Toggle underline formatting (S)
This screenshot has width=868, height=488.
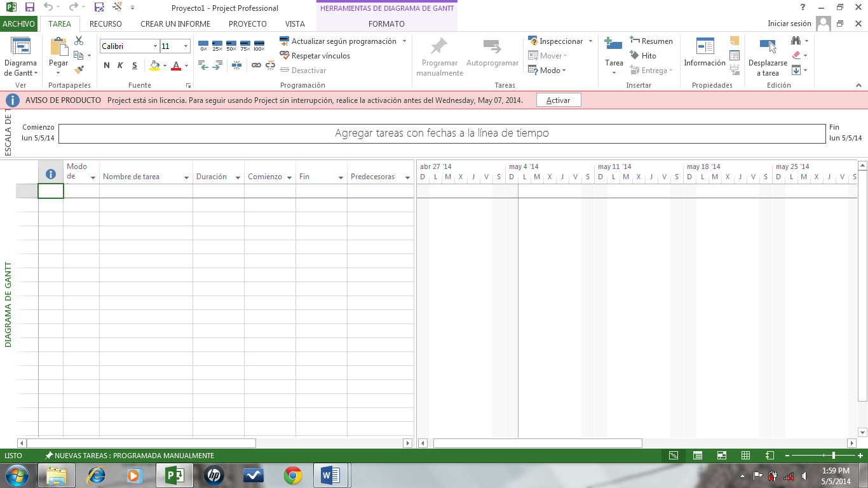click(x=135, y=65)
